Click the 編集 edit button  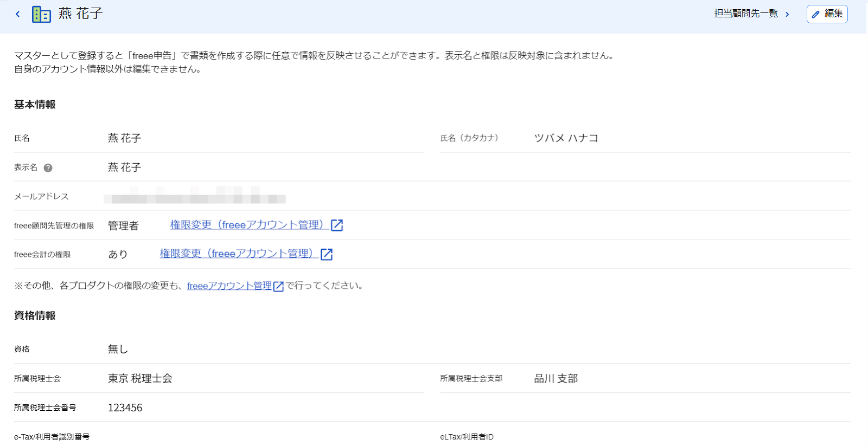point(827,14)
